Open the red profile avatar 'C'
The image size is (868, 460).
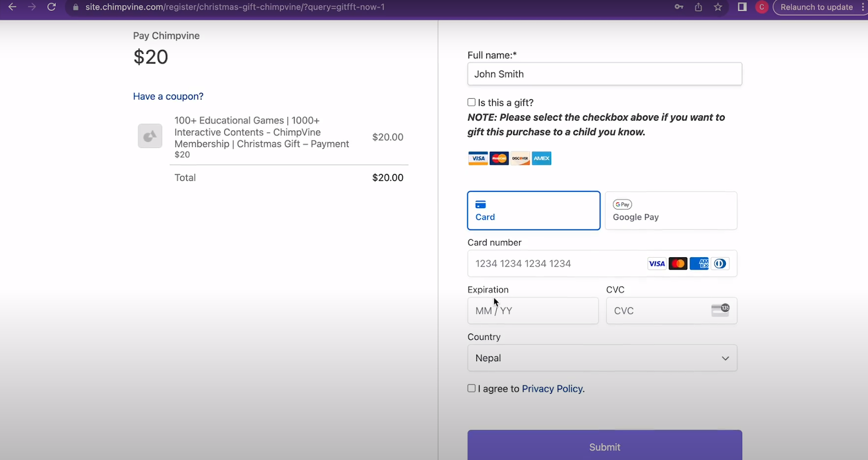(x=762, y=7)
